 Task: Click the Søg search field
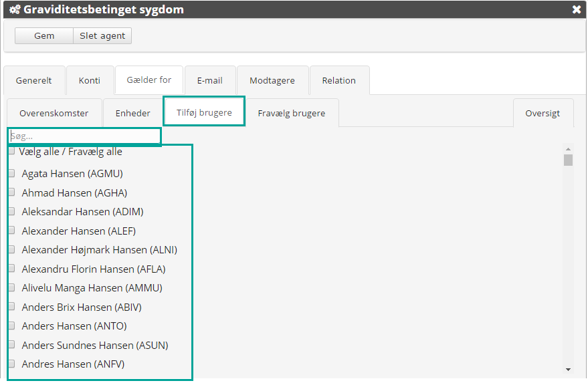point(84,136)
